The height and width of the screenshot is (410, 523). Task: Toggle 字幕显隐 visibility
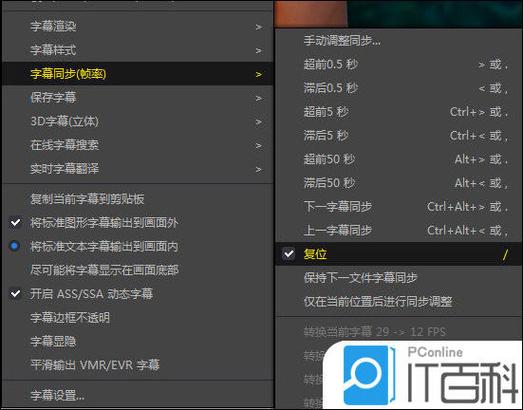(x=137, y=341)
